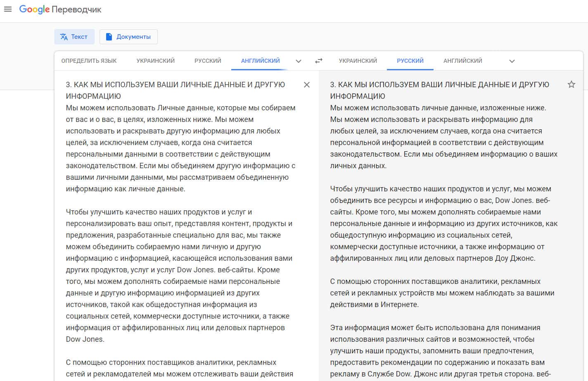Screen dimensions: 588x381
Task: Open the hamburger main menu
Action: coord(7,9)
